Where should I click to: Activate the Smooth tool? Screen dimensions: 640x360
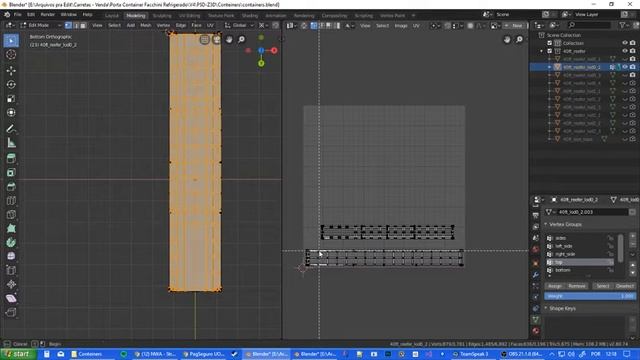pyautogui.click(x=11, y=256)
